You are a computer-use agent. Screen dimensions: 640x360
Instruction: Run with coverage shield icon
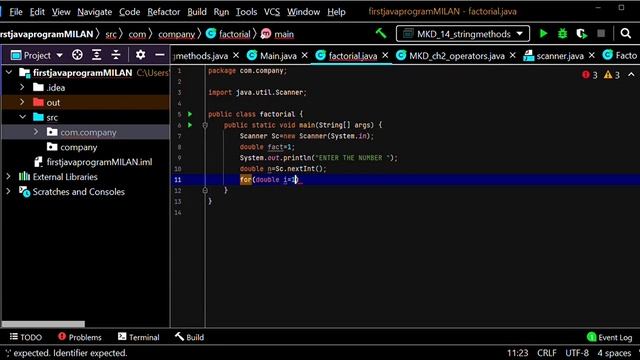point(582,33)
